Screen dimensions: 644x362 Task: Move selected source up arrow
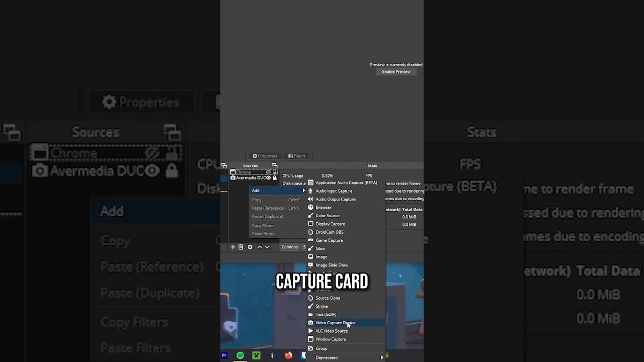260,247
